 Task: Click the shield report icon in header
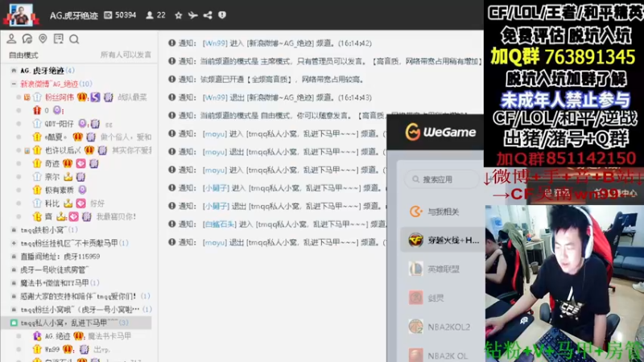point(222,15)
